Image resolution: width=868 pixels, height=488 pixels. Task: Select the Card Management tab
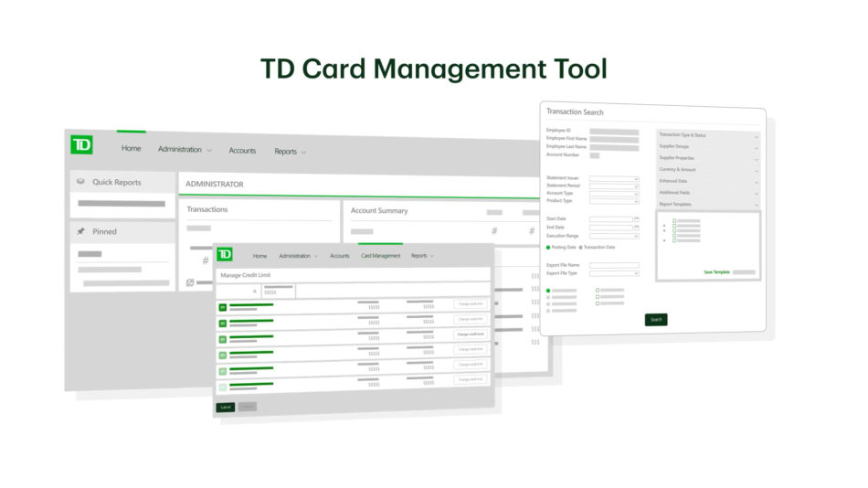tap(380, 256)
